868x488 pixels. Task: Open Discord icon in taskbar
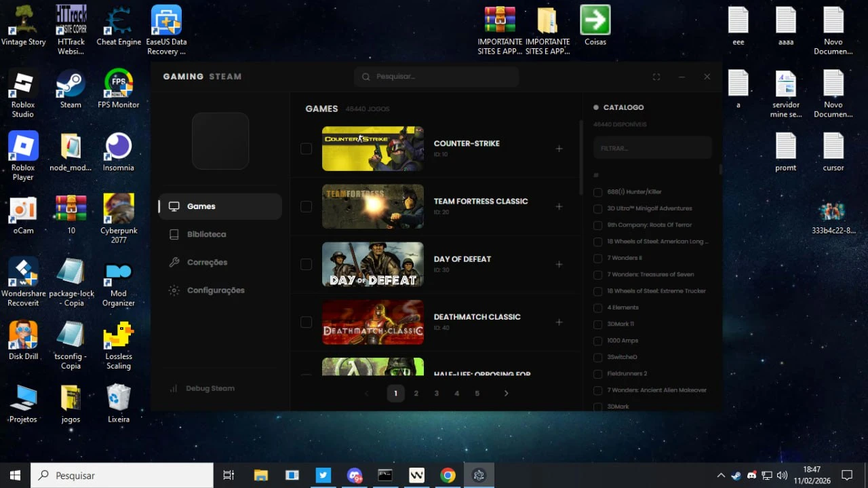pos(354,475)
